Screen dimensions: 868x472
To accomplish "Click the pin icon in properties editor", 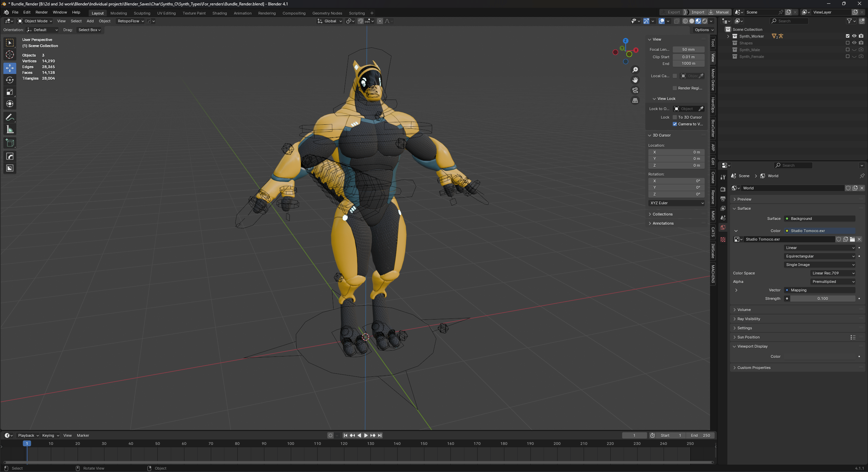I will point(862,176).
